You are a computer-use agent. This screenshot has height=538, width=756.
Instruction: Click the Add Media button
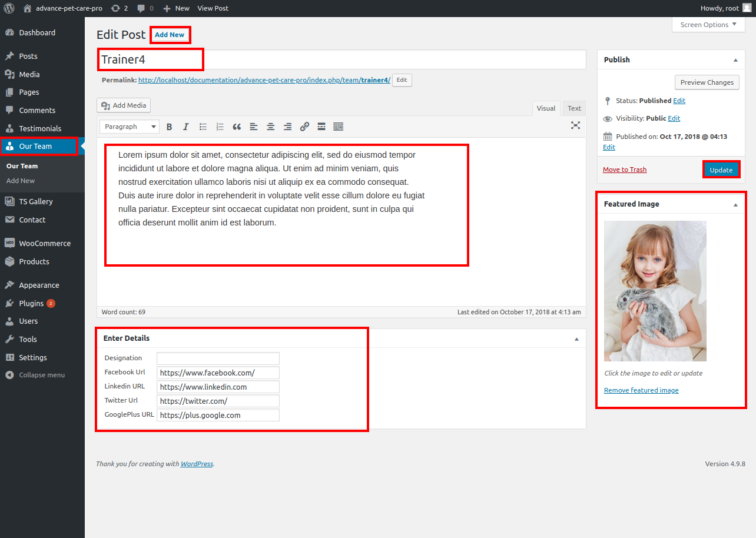tap(124, 105)
